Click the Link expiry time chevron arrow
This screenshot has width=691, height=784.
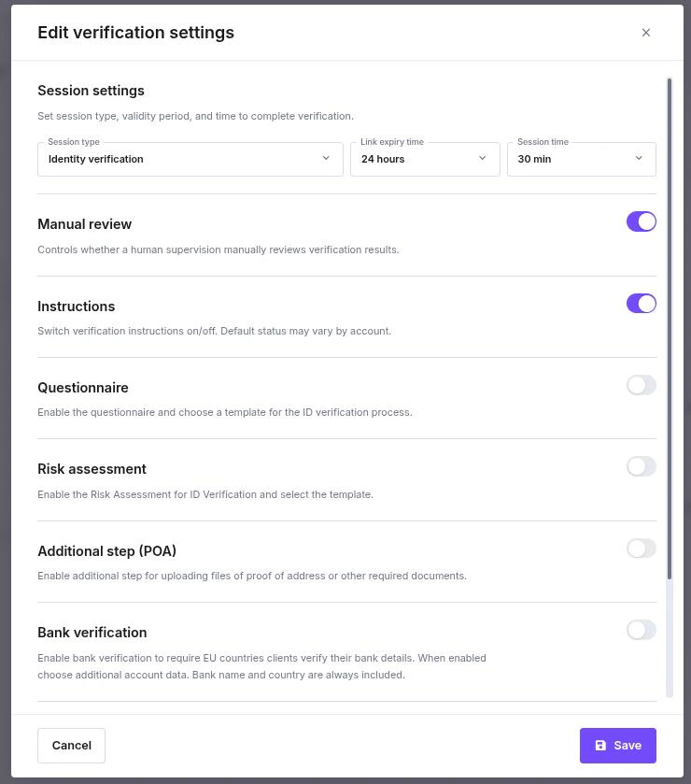coord(483,158)
